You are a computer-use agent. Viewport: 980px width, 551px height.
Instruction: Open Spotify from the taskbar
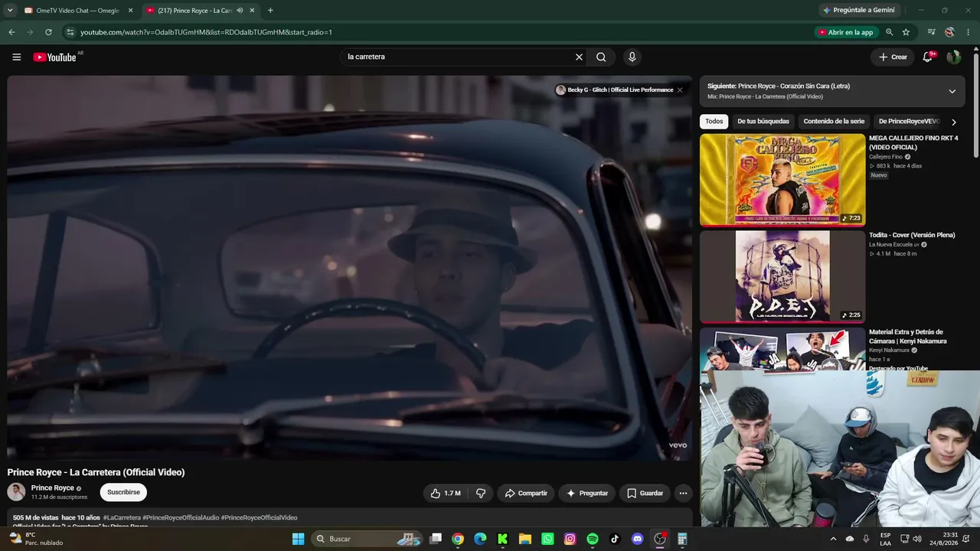coord(593,539)
